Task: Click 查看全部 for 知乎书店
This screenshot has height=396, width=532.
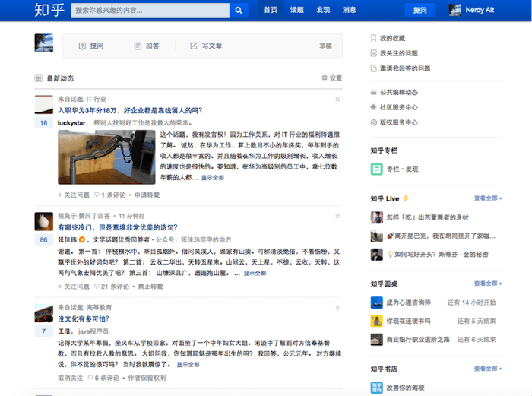Action: [488, 369]
